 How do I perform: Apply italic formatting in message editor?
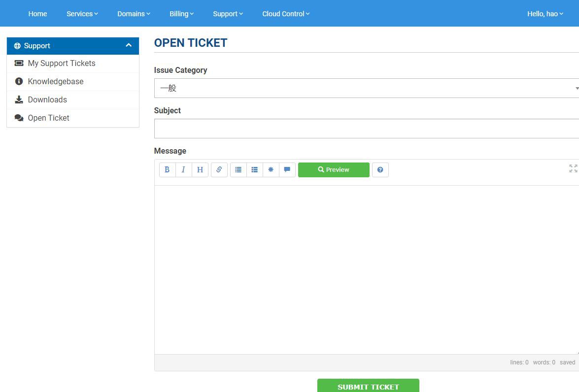[183, 170]
